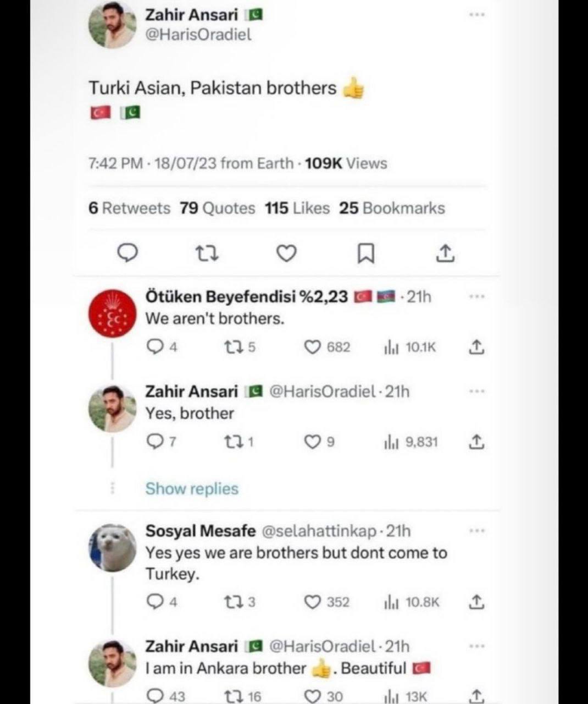Open Ötüken Beyefendisi's red profile picture
The width and height of the screenshot is (588, 704).
click(112, 315)
